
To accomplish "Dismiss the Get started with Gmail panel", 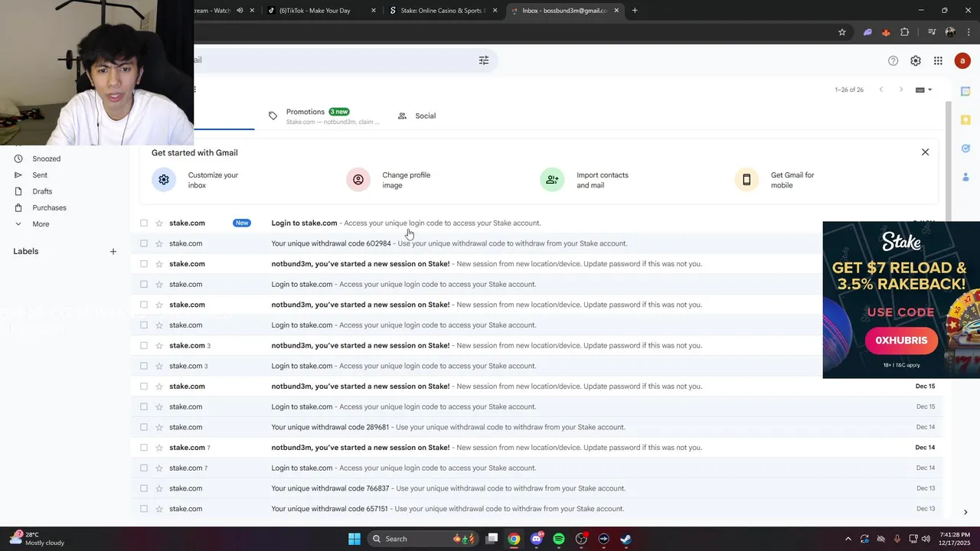I will pos(925,152).
